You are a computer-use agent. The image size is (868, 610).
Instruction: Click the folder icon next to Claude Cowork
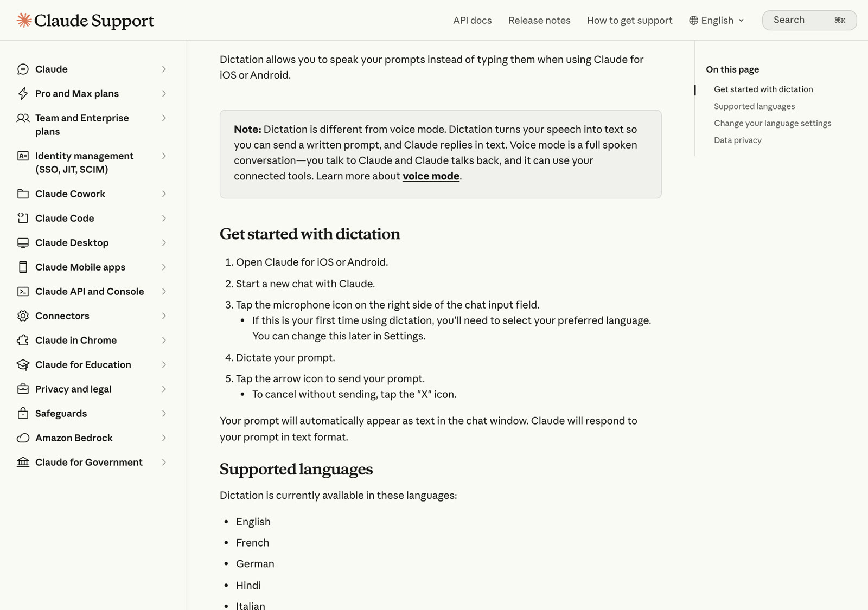[x=23, y=194]
